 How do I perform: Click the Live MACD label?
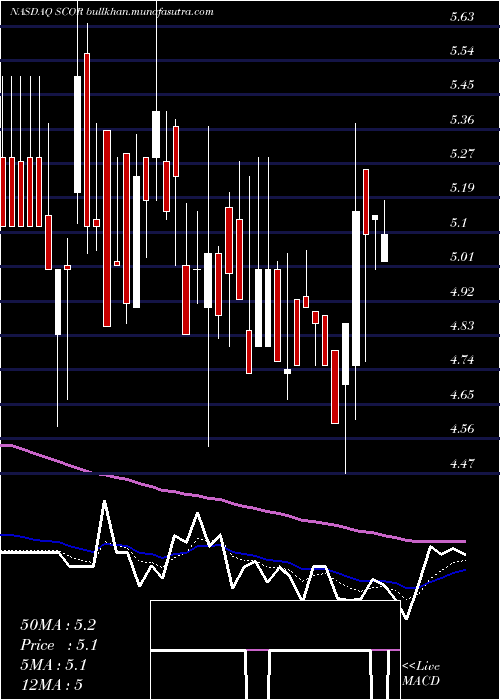click(x=421, y=674)
